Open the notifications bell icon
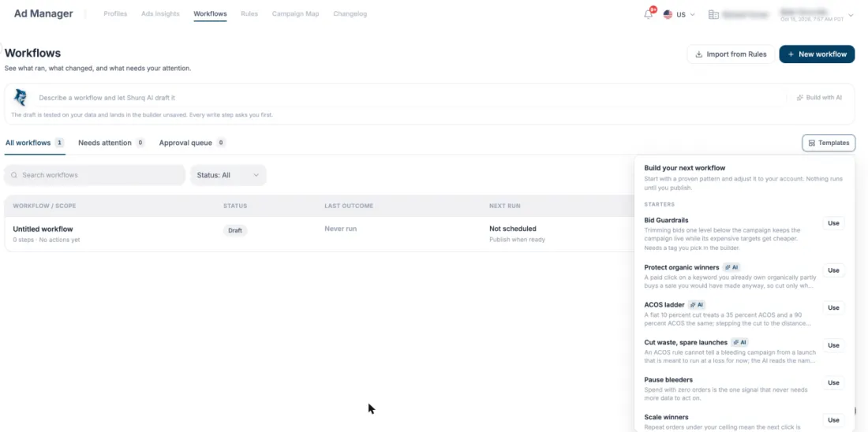 (648, 14)
